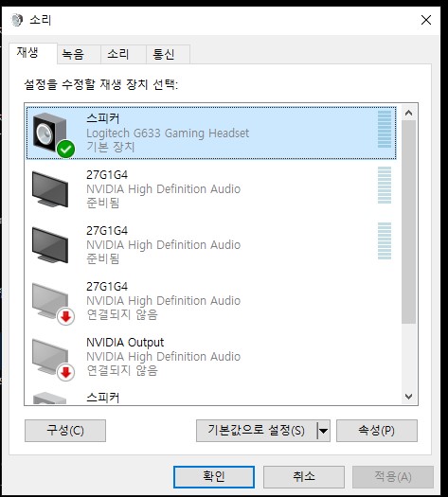
Task: Select the 재생 tab
Action: click(33, 53)
